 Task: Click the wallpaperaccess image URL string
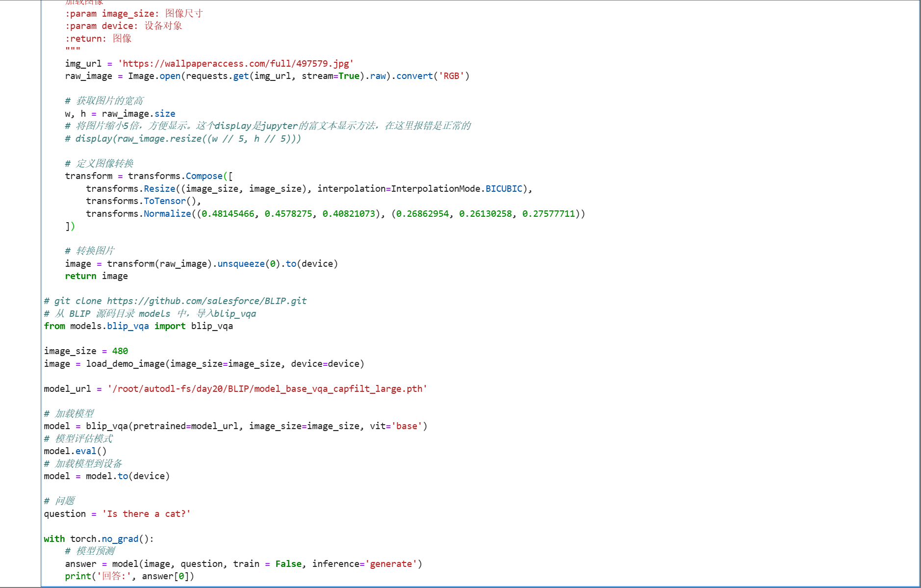coord(235,64)
